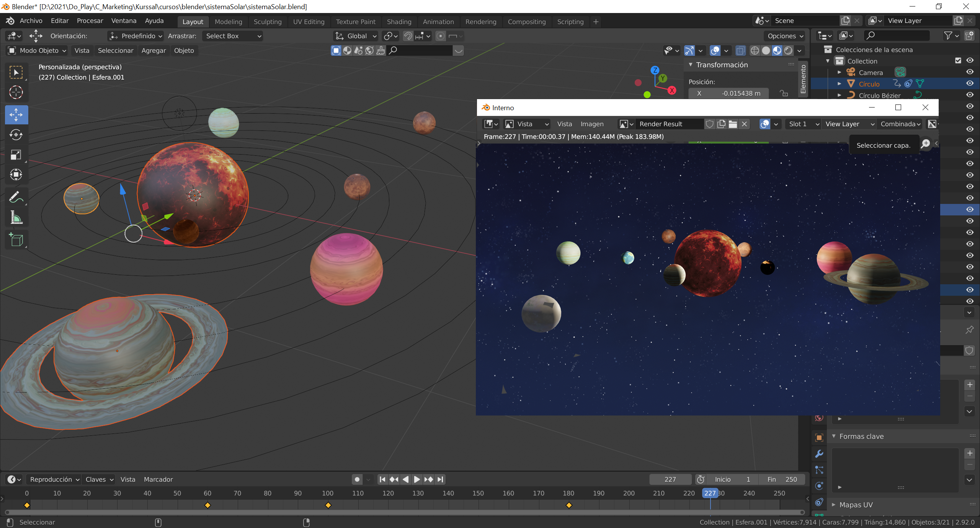Switch to the Shading workspace tab
Image resolution: width=980 pixels, height=528 pixels.
click(399, 22)
